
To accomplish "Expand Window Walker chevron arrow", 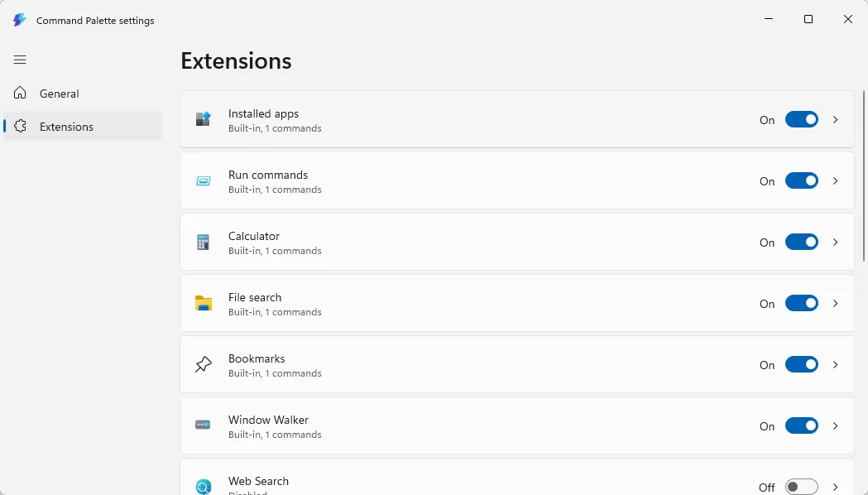I will coord(836,425).
